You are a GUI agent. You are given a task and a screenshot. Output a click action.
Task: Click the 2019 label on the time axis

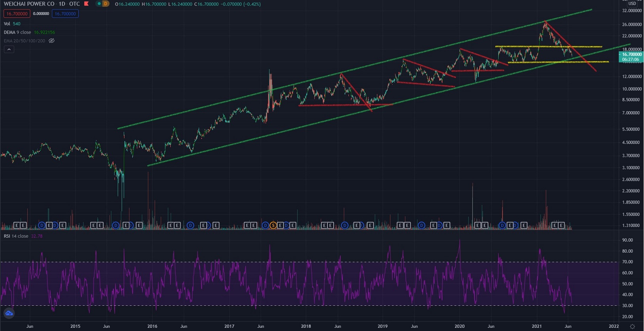coord(382,327)
